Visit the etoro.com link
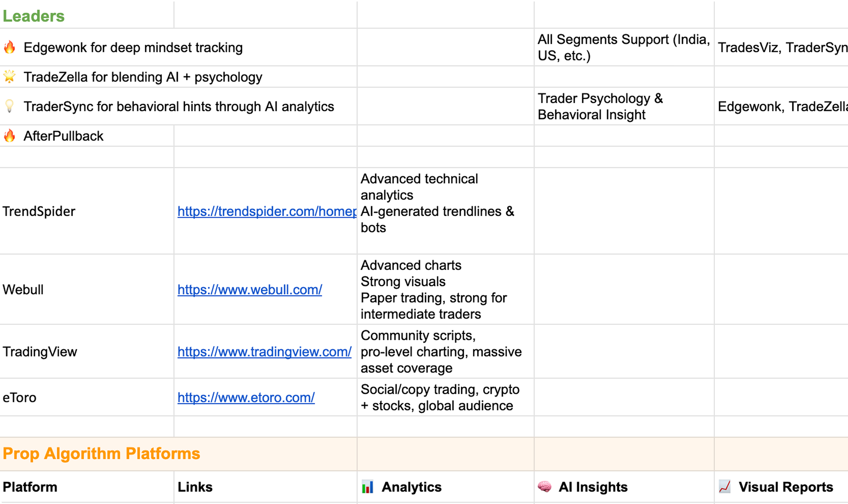The height and width of the screenshot is (504, 848). coord(246,397)
